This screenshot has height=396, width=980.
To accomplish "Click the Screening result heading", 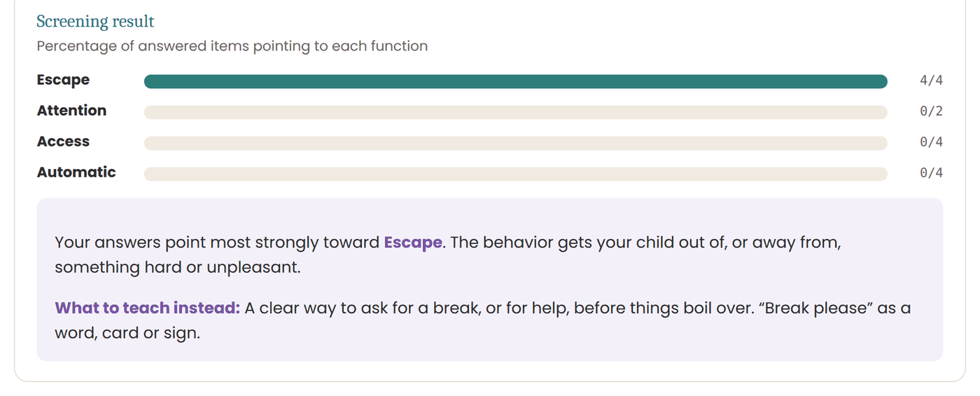I will (x=95, y=22).
